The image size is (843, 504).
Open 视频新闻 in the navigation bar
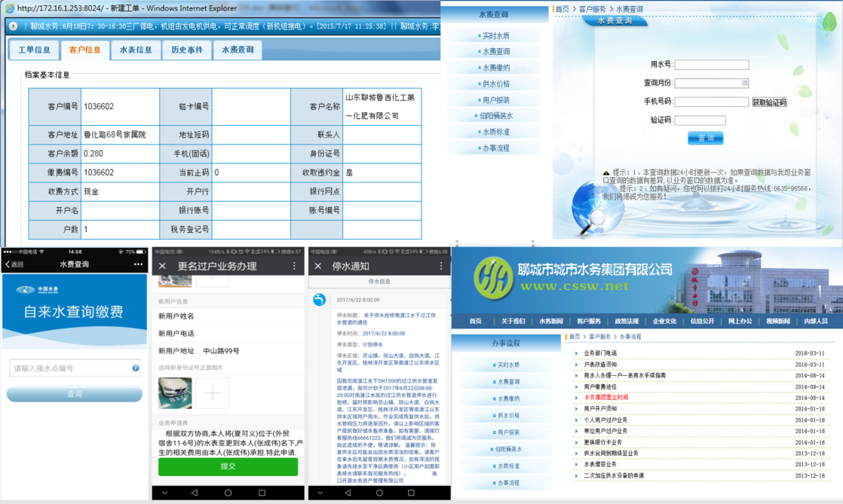tap(778, 322)
